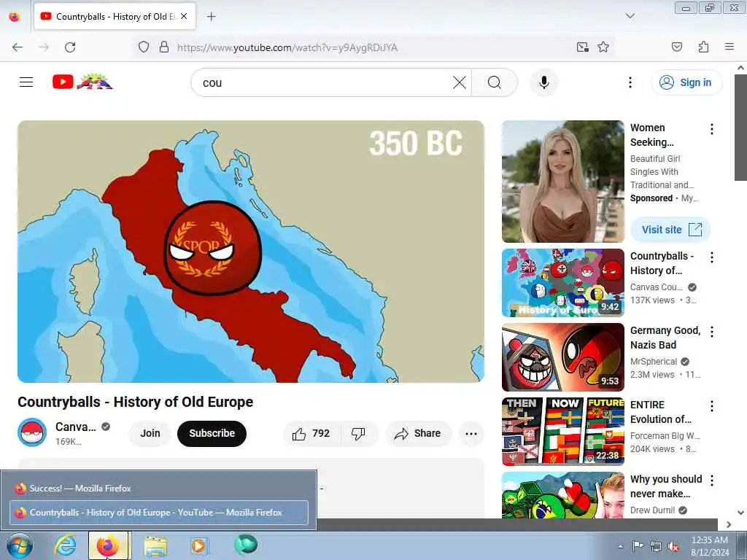Click the Visit site button
747x560 pixels.
point(671,230)
